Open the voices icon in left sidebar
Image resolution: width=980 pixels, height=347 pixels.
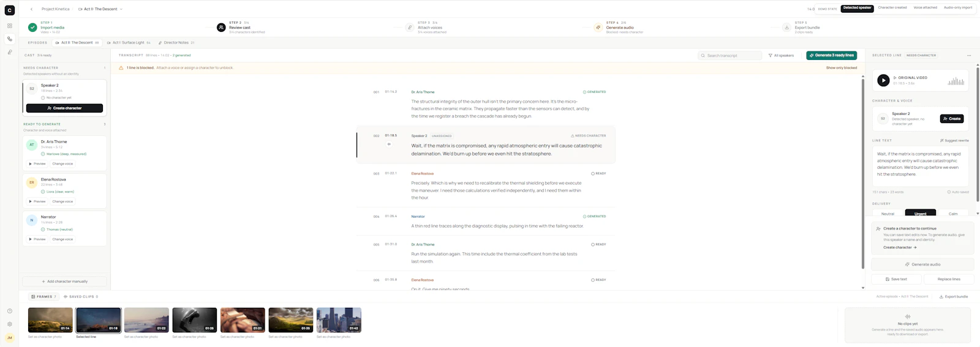point(10,52)
